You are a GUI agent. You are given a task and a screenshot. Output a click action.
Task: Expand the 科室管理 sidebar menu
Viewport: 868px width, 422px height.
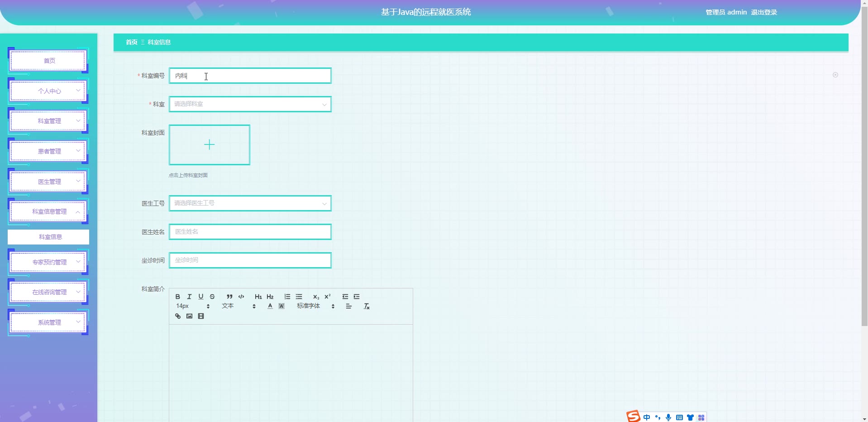(48, 121)
